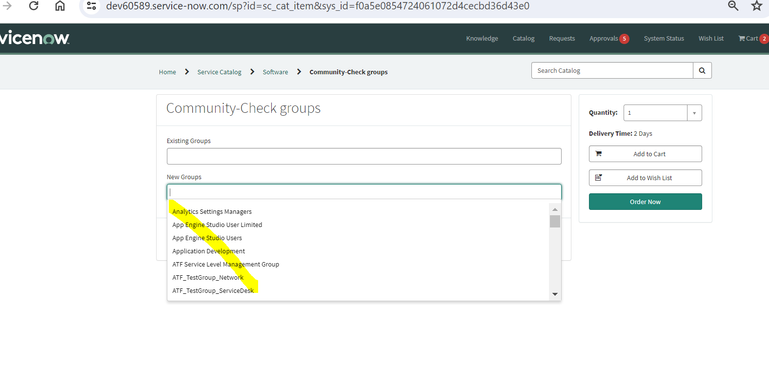Open the Cart with 2 items
769x372 pixels.
[x=753, y=39]
